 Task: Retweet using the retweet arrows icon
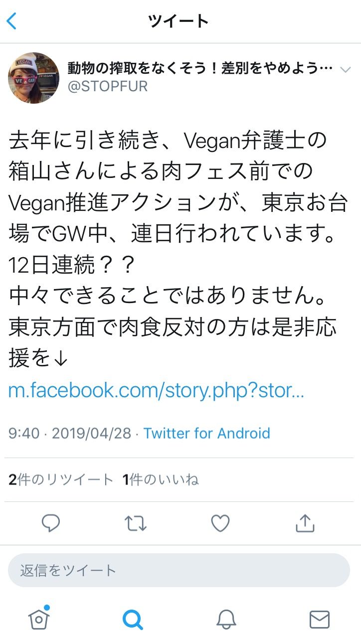(x=135, y=523)
